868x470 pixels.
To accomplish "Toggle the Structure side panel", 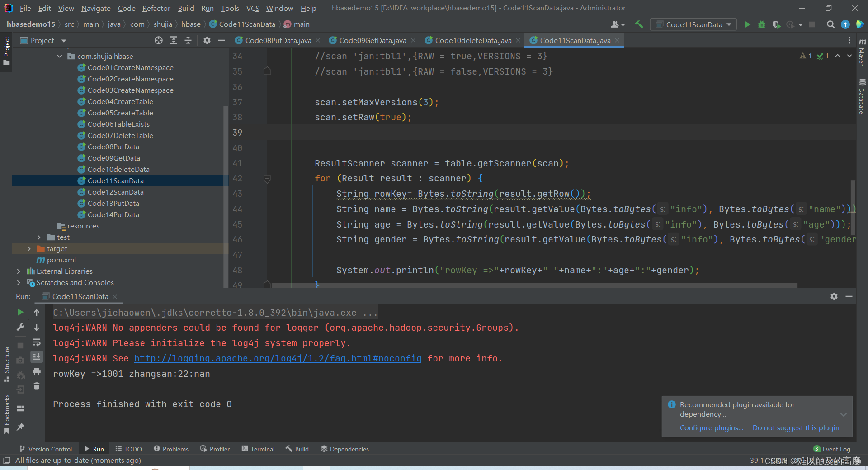I will coord(6,364).
